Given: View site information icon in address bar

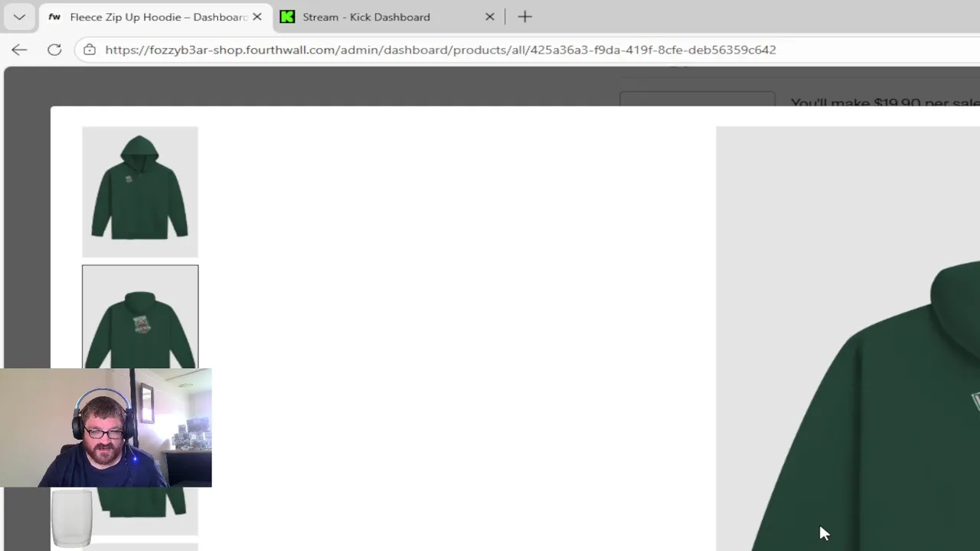Looking at the screenshot, I should click(90, 50).
